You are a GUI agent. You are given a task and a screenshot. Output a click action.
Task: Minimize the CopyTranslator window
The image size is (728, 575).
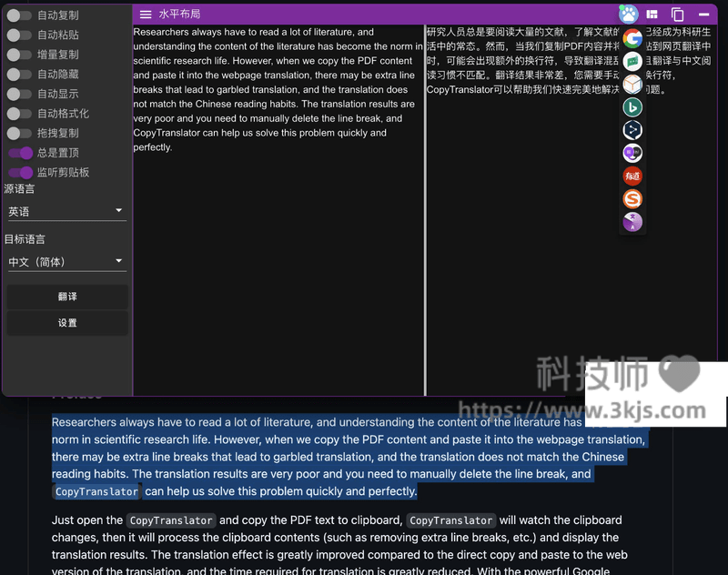click(x=703, y=15)
